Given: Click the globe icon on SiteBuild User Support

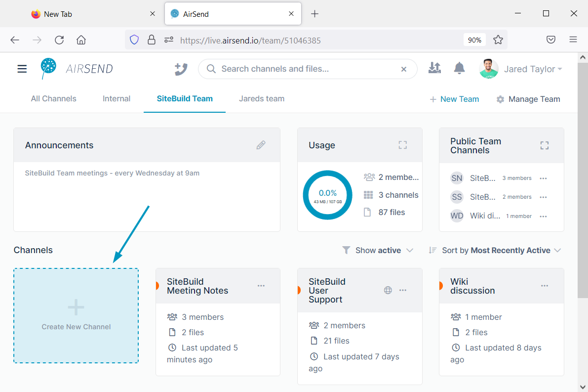Looking at the screenshot, I should pyautogui.click(x=388, y=290).
